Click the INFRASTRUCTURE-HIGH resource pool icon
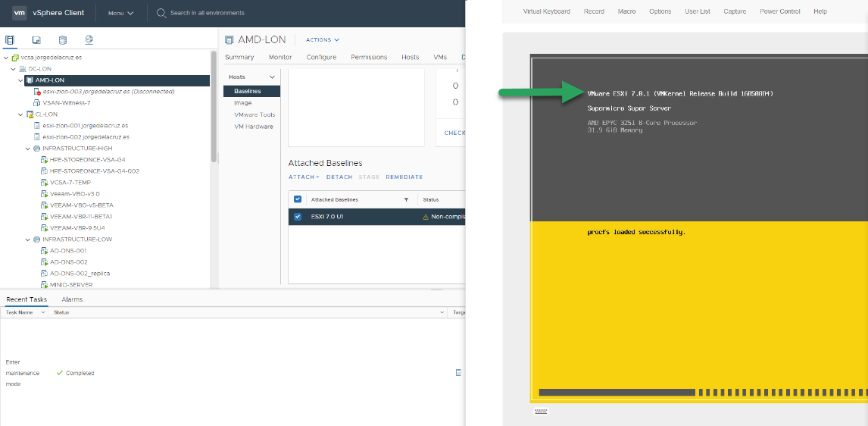This screenshot has height=426, width=868. (x=36, y=149)
